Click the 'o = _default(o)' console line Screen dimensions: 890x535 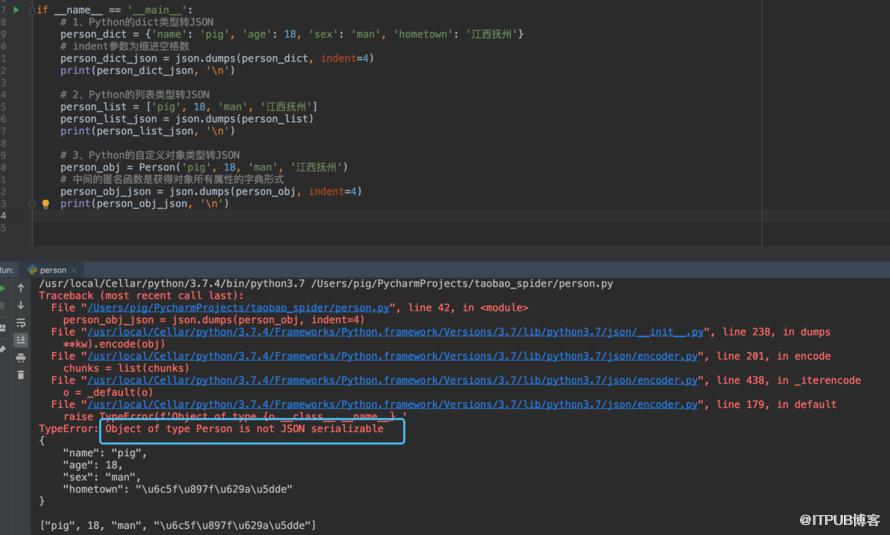[108, 392]
